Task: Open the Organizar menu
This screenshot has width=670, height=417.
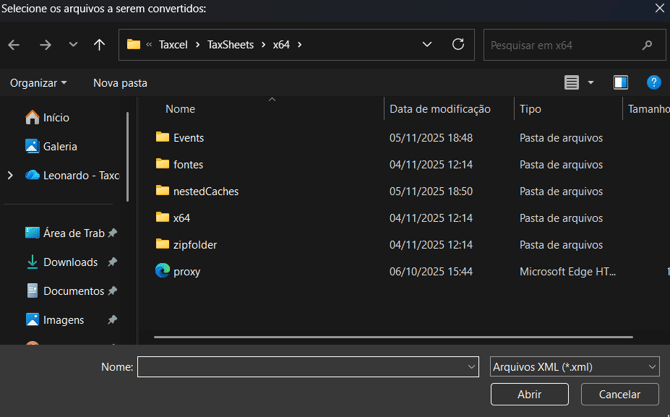Action: tap(38, 83)
